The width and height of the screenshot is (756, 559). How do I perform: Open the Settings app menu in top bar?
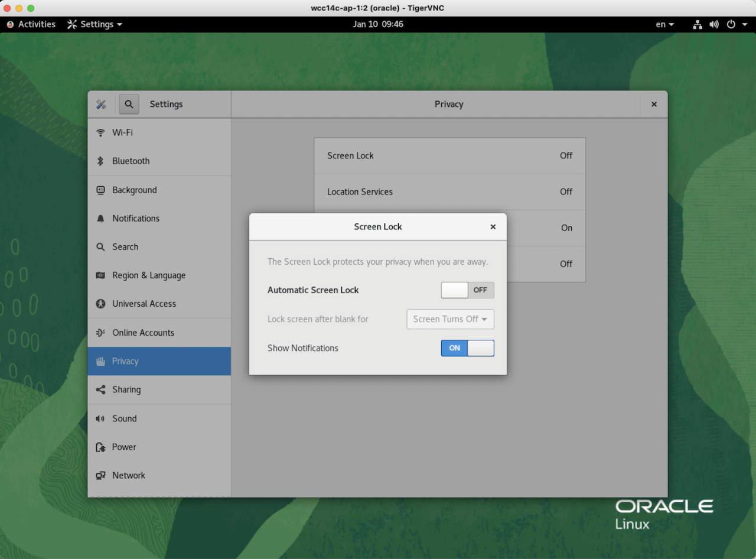[x=95, y=24]
